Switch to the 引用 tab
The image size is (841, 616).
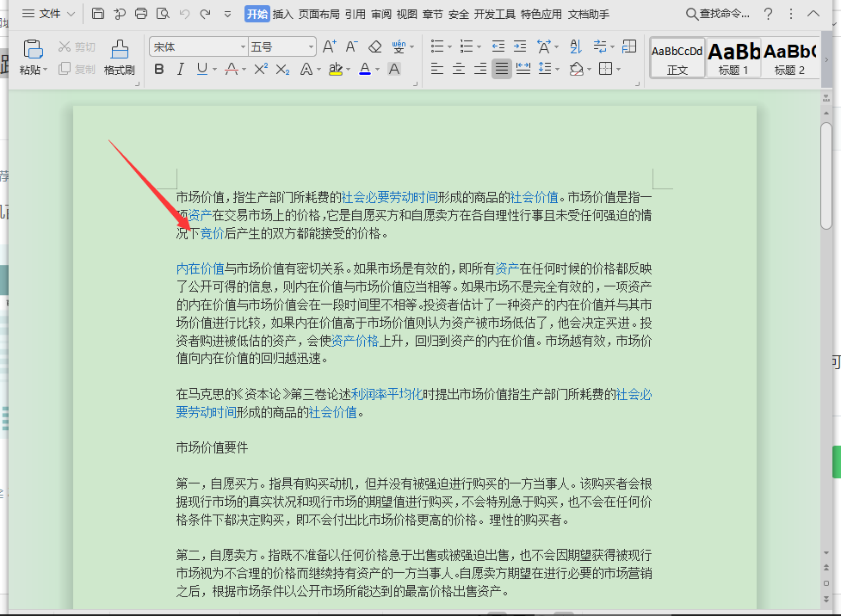pos(355,14)
